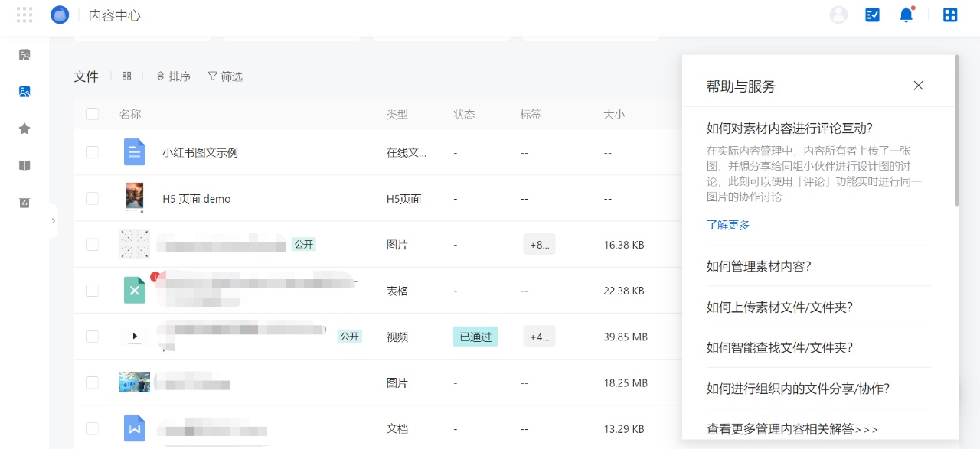
Task: Open the recycle bin sidebar icon
Action: 24,202
